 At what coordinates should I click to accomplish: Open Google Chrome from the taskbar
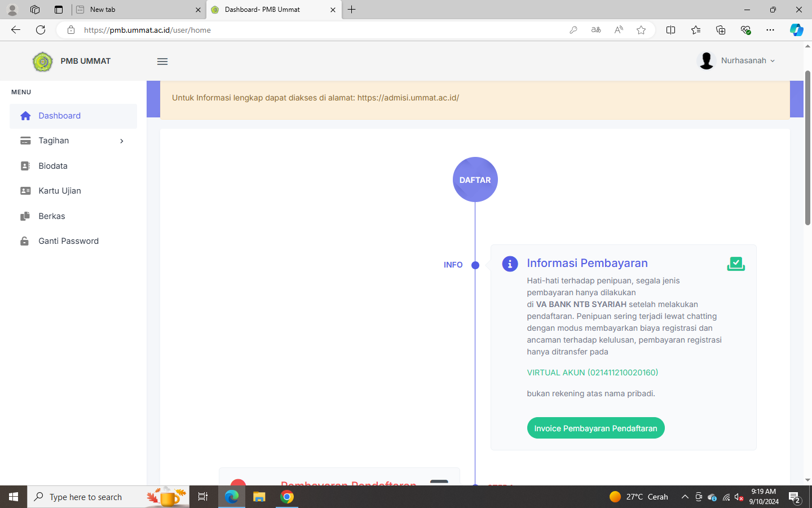point(287,497)
